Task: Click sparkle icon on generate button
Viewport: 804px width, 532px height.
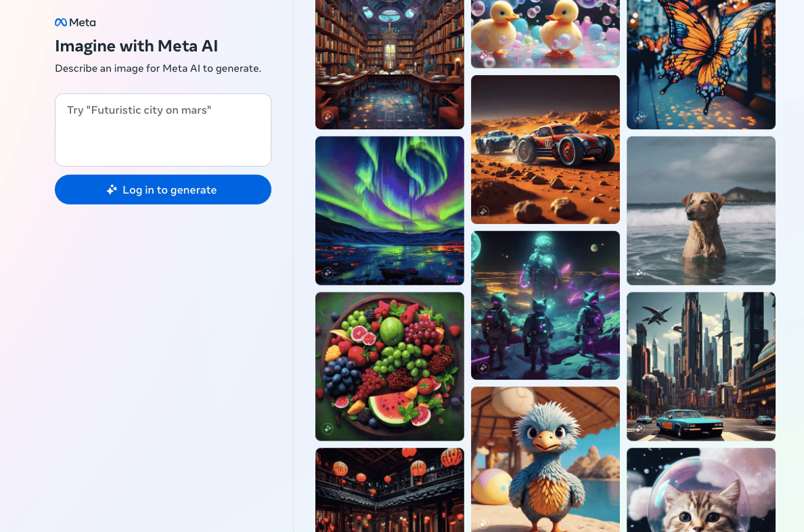Action: coord(112,190)
